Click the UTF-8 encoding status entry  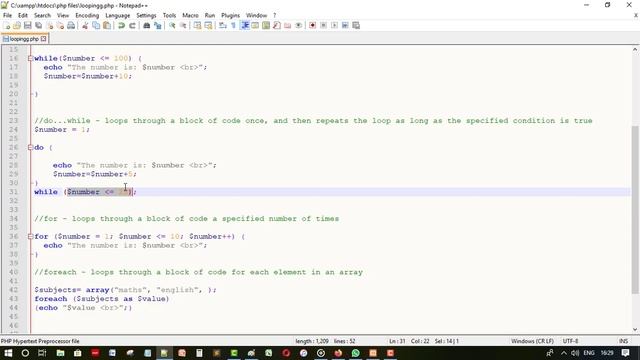click(570, 341)
